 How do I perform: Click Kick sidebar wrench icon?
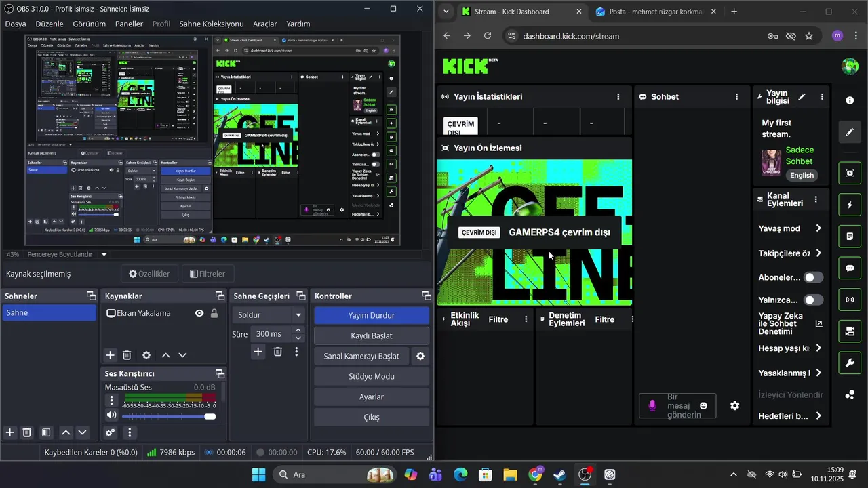(850, 363)
